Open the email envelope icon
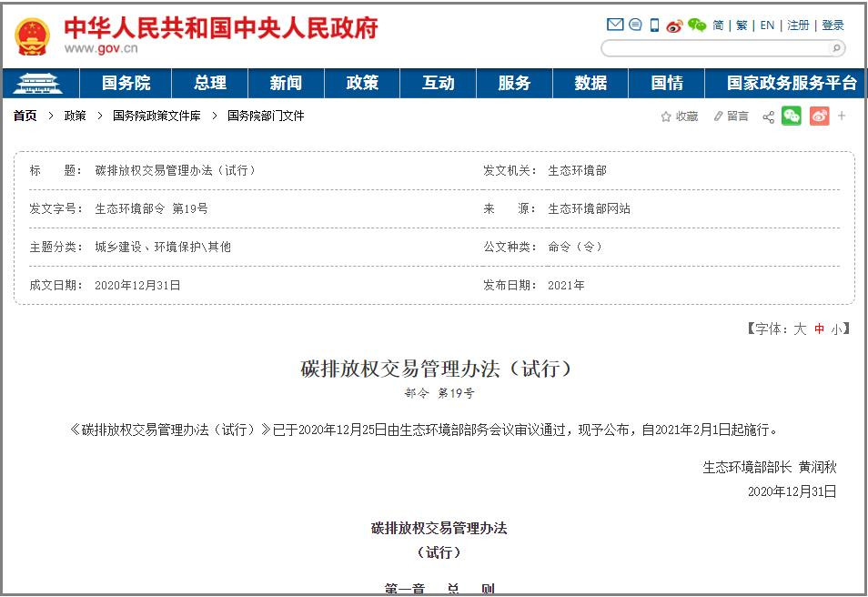 (x=615, y=25)
